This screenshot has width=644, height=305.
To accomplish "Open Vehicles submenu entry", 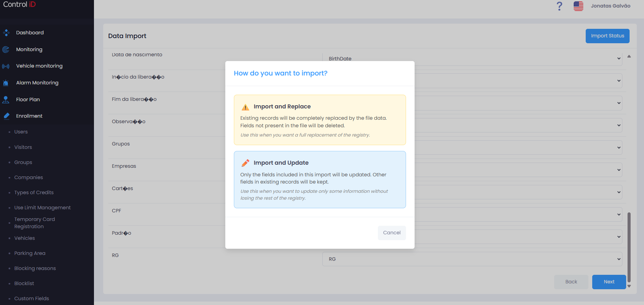I will [x=24, y=238].
